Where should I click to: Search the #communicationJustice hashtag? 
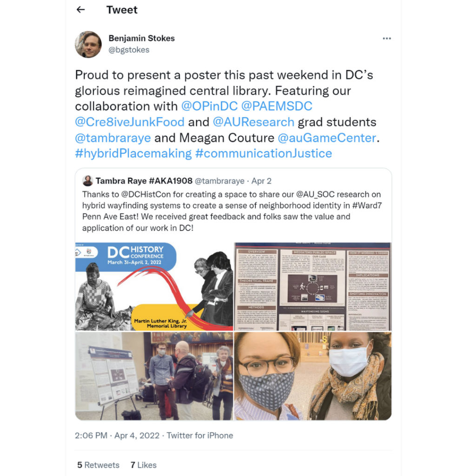tap(264, 153)
